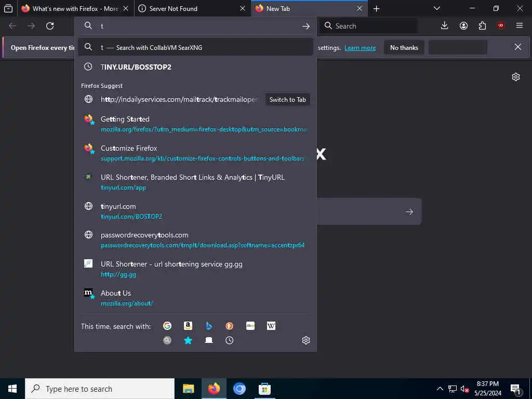The height and width of the screenshot is (399, 532).
Task: Open the Windows Start menu
Action: (12, 389)
